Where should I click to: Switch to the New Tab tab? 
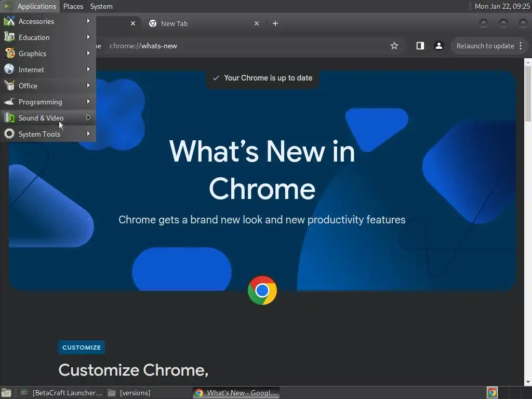point(204,23)
